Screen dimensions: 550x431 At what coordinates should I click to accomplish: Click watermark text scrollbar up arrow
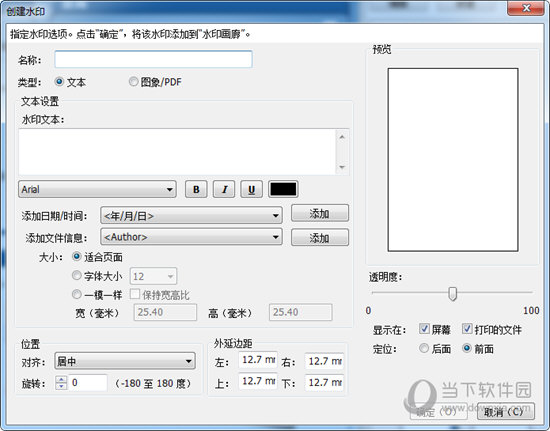click(x=342, y=137)
